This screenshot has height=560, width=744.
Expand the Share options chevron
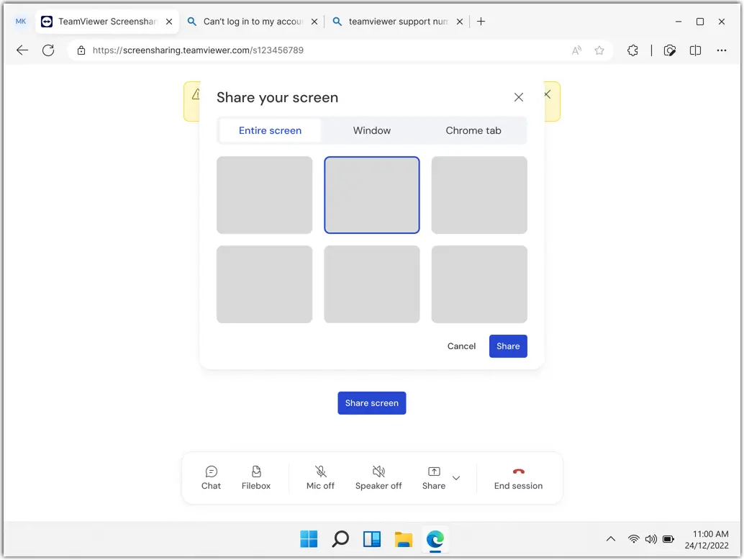click(456, 478)
